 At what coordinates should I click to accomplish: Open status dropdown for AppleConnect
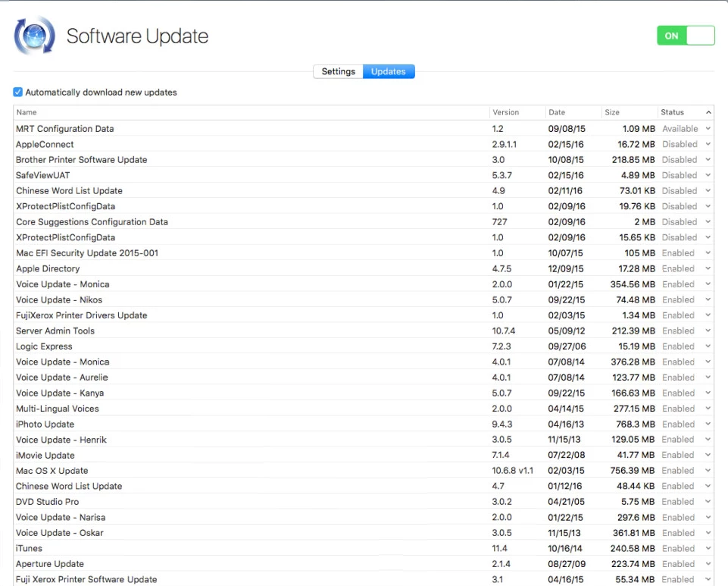708,144
